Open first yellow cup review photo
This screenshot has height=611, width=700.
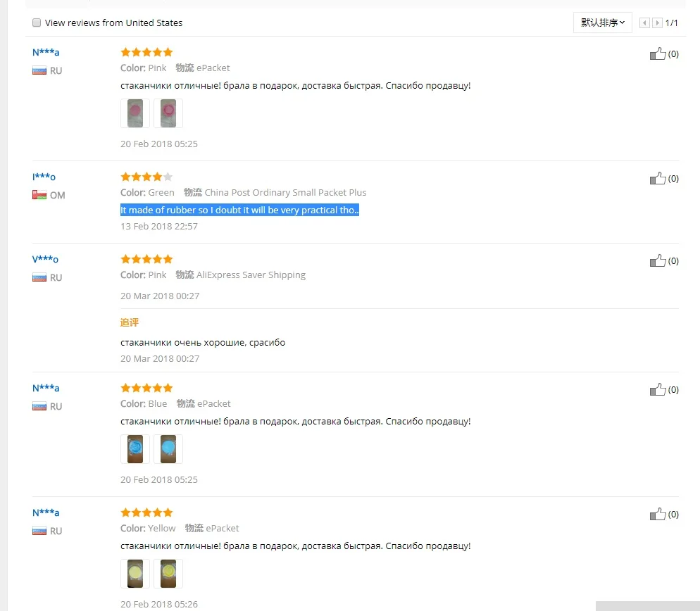pos(135,574)
